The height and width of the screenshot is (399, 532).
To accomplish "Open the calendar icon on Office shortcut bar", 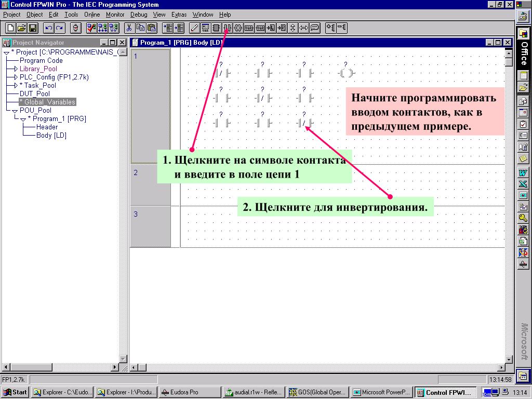I will tap(523, 112).
